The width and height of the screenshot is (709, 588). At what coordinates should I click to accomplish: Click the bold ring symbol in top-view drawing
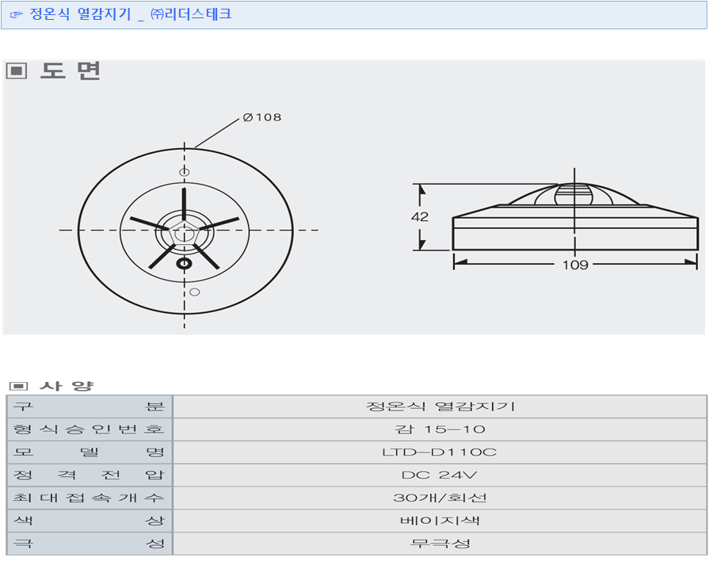184,264
